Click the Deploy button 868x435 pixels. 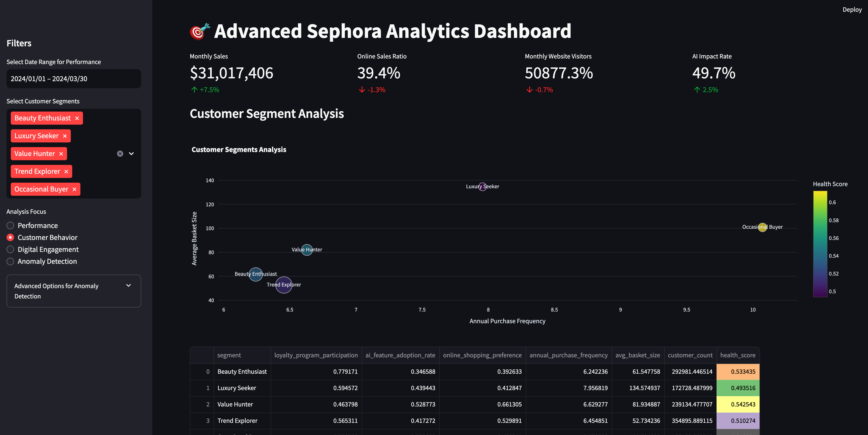click(852, 10)
